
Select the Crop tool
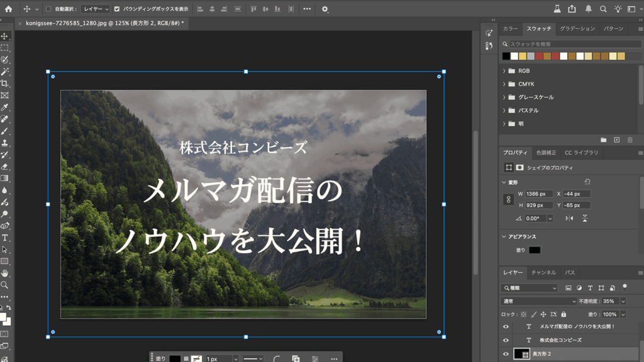[x=5, y=84]
